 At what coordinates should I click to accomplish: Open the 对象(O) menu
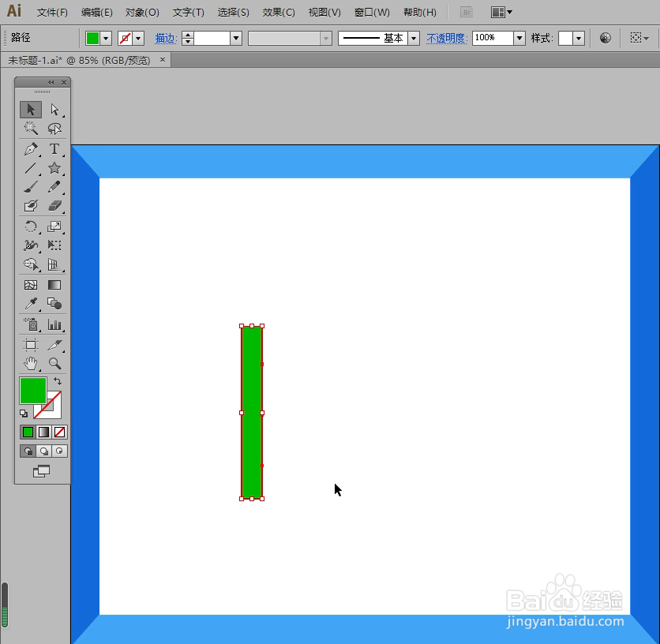pyautogui.click(x=142, y=13)
